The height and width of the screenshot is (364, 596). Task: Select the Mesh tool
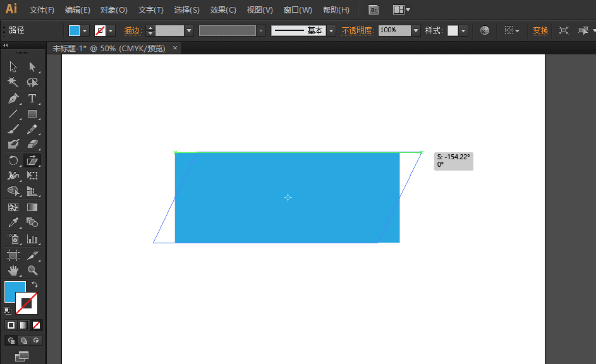[x=13, y=207]
